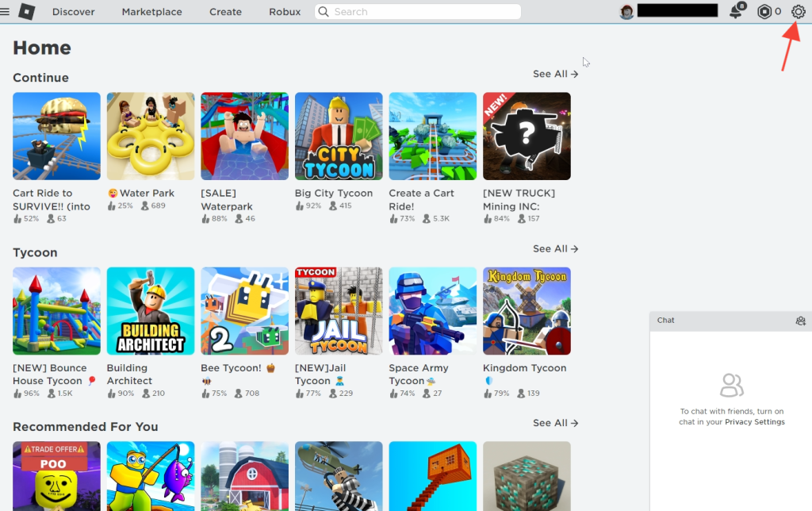Open the hamburger navigation menu

click(x=5, y=11)
